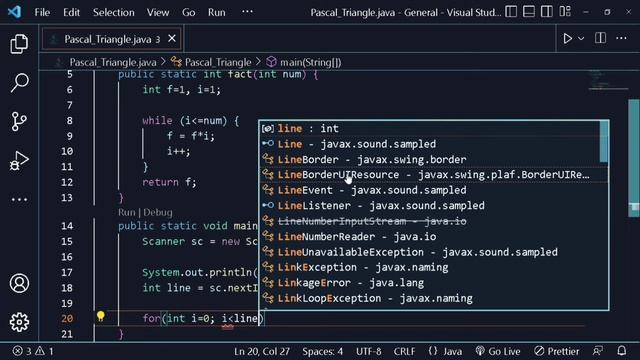This screenshot has height=360, width=640.
Task: Toggle the primary side bar
Action: [511, 12]
